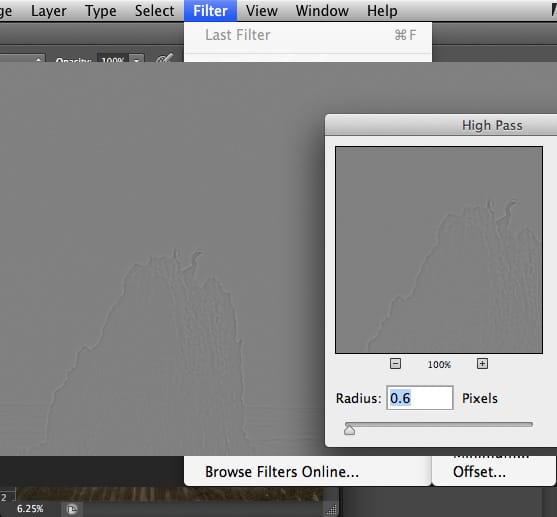Viewport: 557px width, 517px height.
Task: Open the blend mode dropdown stepper
Action: 38,59
